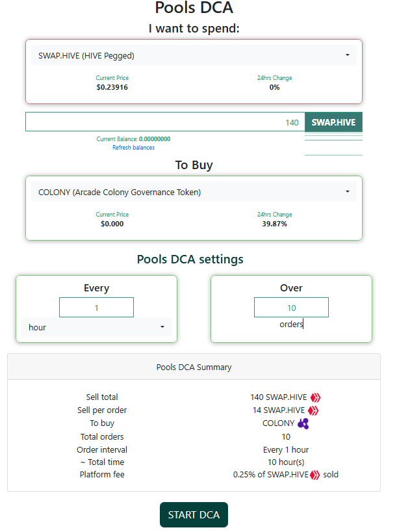
Task: Click the dropdown arrow of SWAP.HIVE selector
Action: click(348, 55)
